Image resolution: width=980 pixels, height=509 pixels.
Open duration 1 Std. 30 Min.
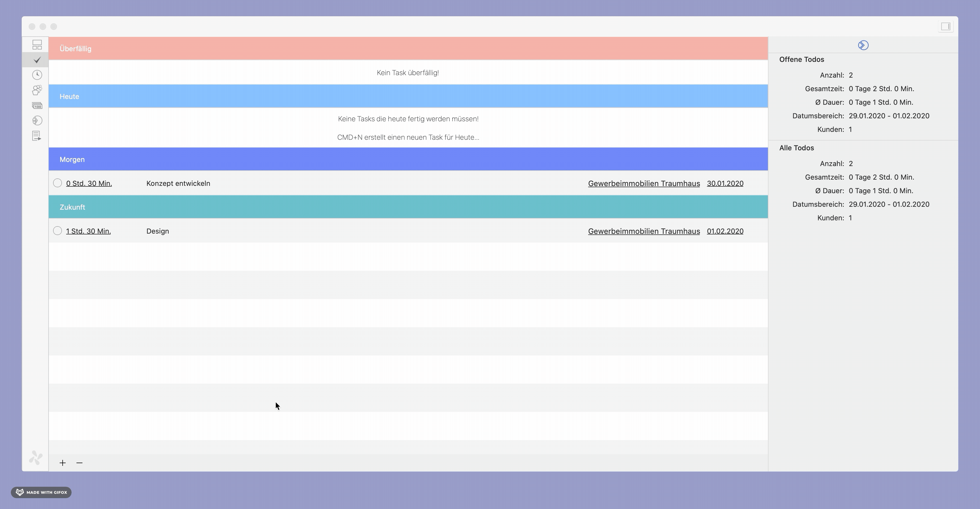[x=88, y=231]
